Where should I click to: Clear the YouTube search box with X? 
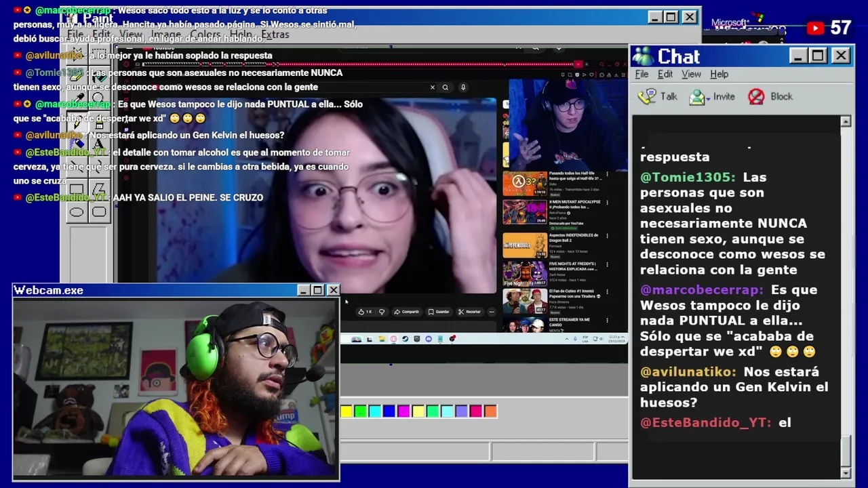click(432, 87)
